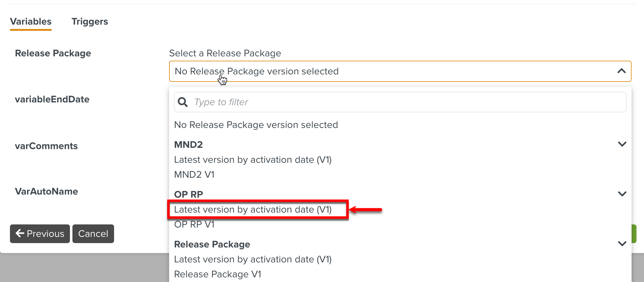Expand the Release Package entry chevron
The image size is (644, 282).
tap(623, 244)
